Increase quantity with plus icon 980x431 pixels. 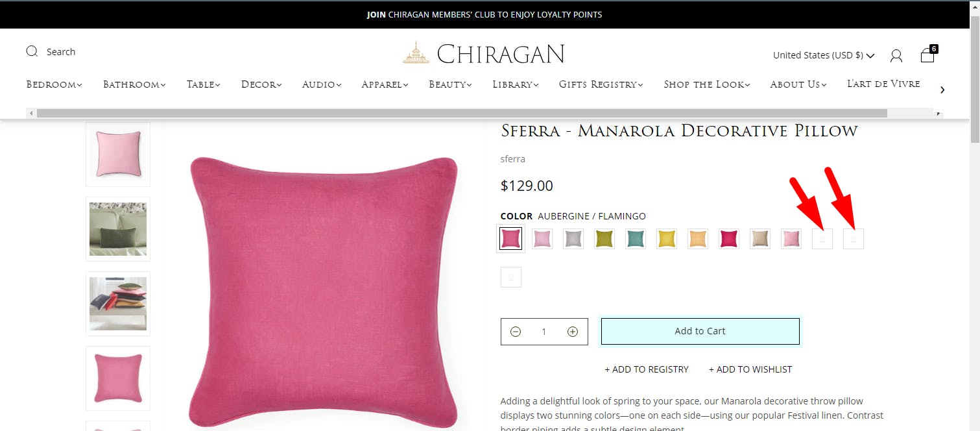click(573, 332)
